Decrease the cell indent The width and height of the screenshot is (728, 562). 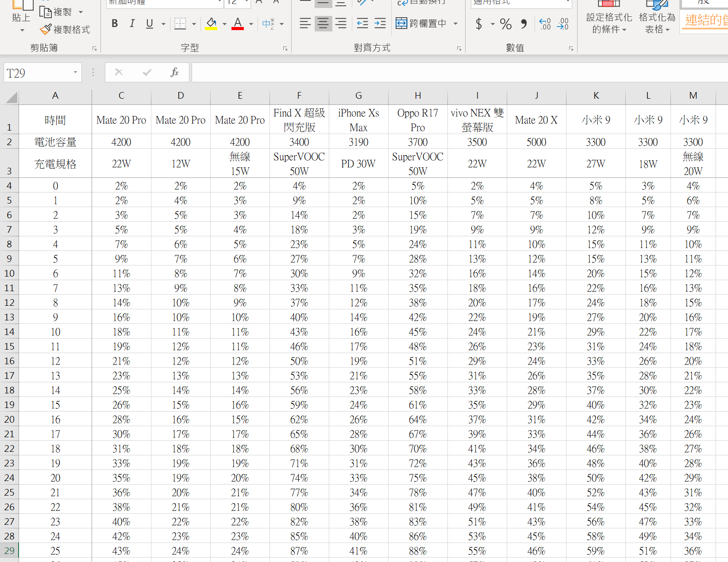[x=362, y=23]
